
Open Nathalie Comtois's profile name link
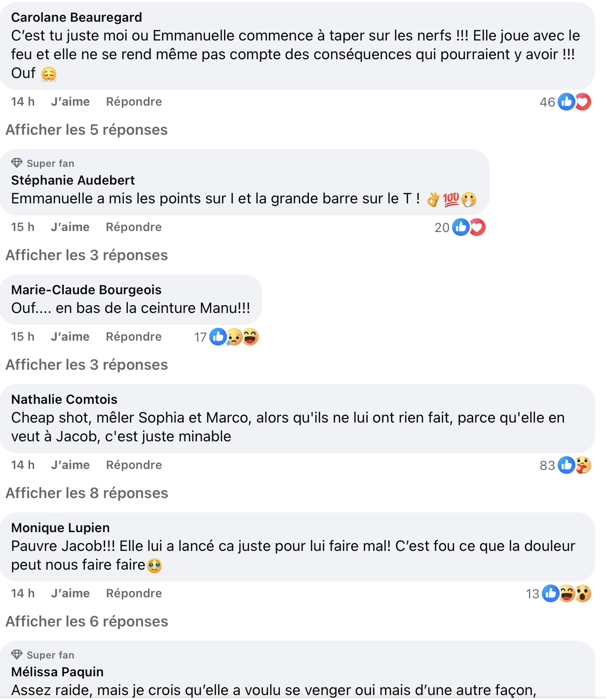coord(64,399)
